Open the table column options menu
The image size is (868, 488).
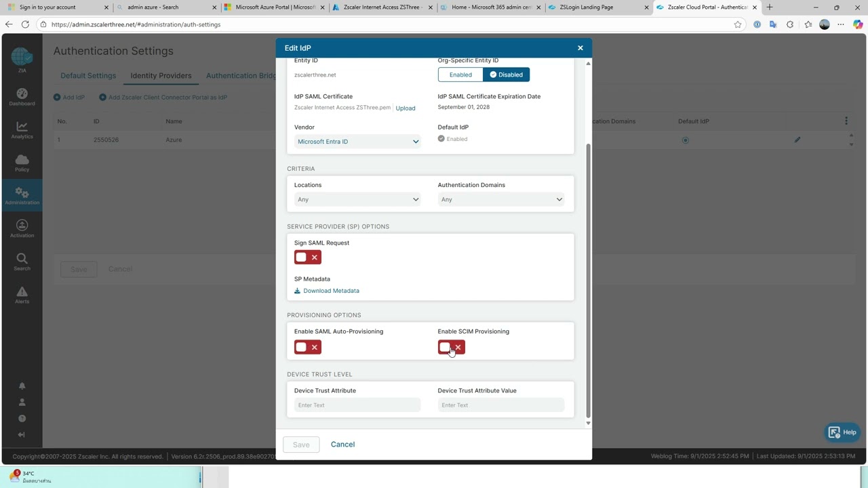tap(846, 121)
